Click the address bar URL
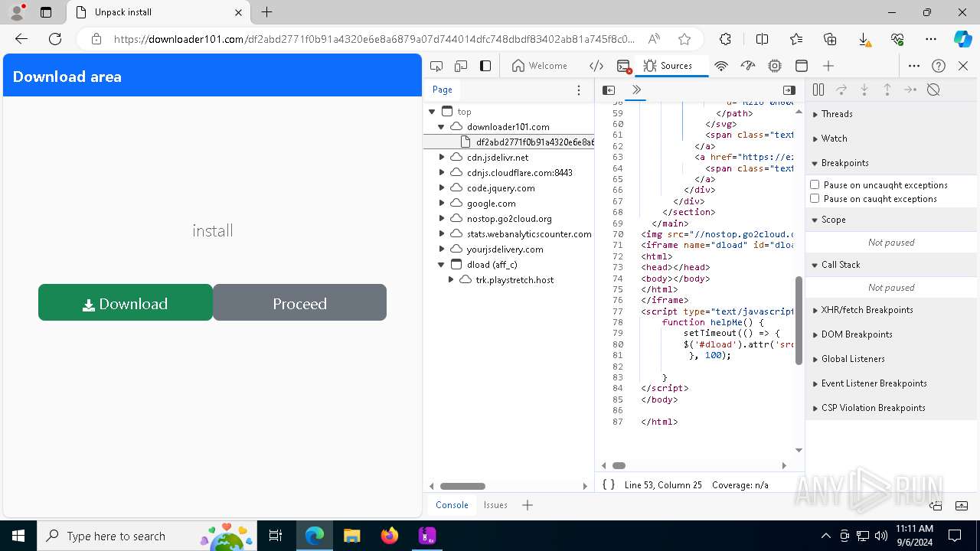The height and width of the screenshot is (551, 980). coord(374,39)
